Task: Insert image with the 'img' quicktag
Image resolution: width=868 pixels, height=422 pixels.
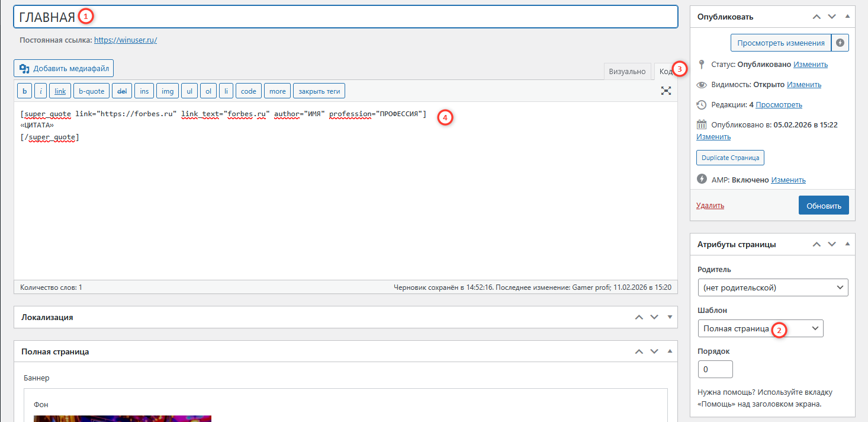Action: [x=168, y=91]
